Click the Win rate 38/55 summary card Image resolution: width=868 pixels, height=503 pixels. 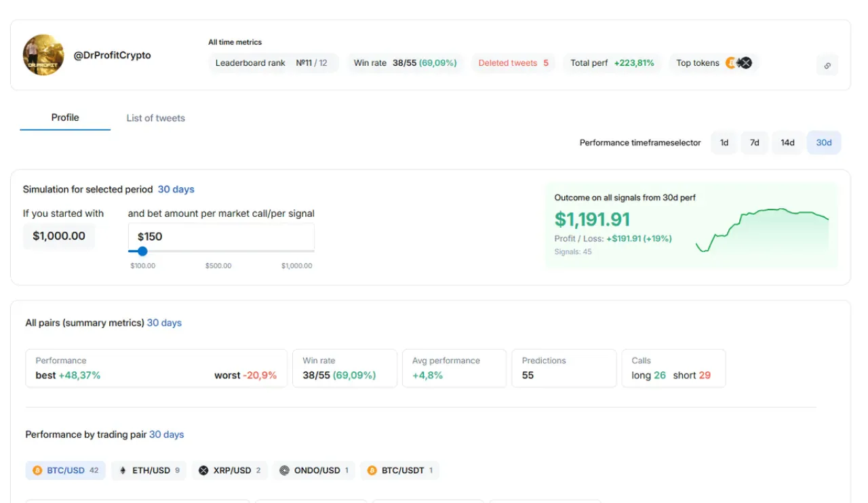(344, 368)
